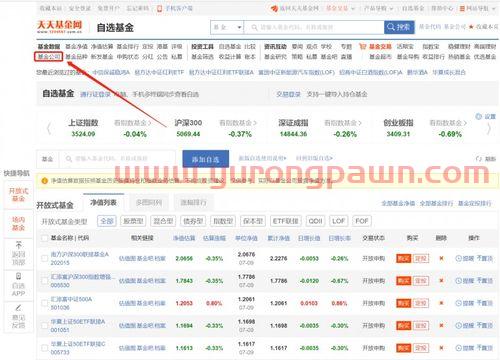Click into the fund code field beside 添加自选

[x=118, y=159]
